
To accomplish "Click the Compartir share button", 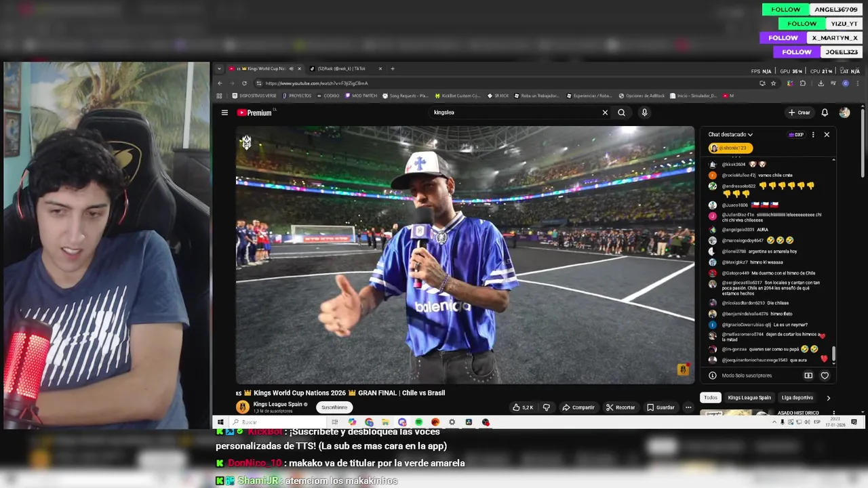I will pos(578,407).
